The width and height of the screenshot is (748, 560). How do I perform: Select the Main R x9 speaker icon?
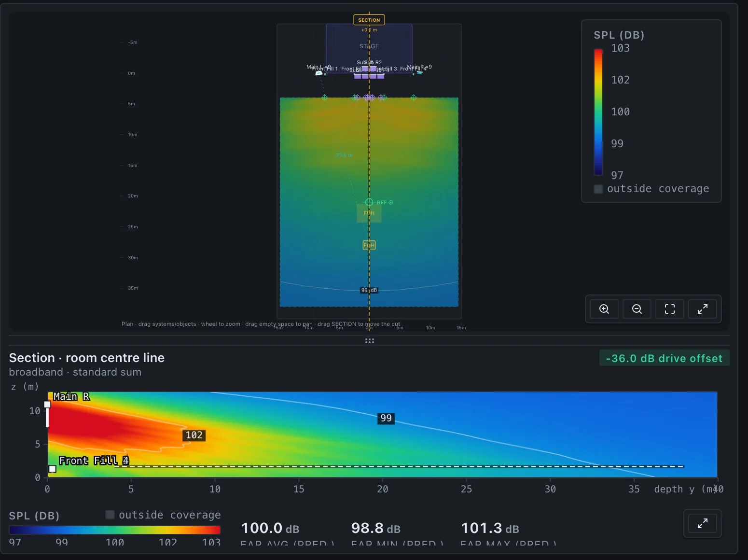(x=419, y=72)
